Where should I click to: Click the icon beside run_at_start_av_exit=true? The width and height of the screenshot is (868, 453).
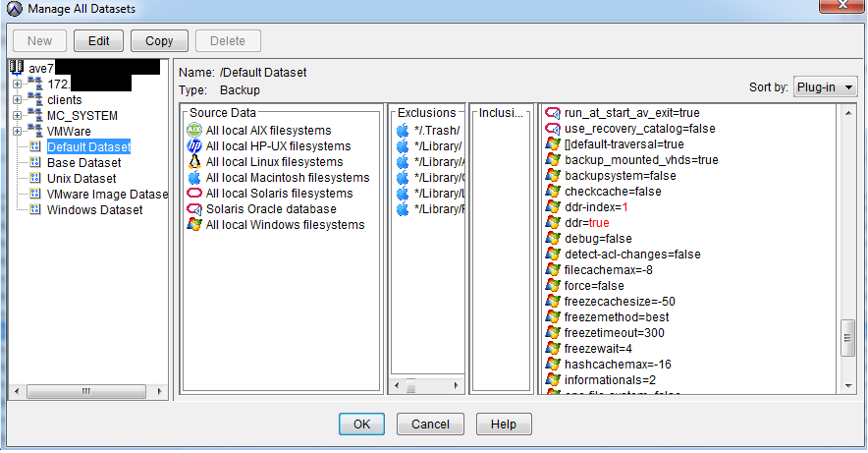(x=553, y=113)
